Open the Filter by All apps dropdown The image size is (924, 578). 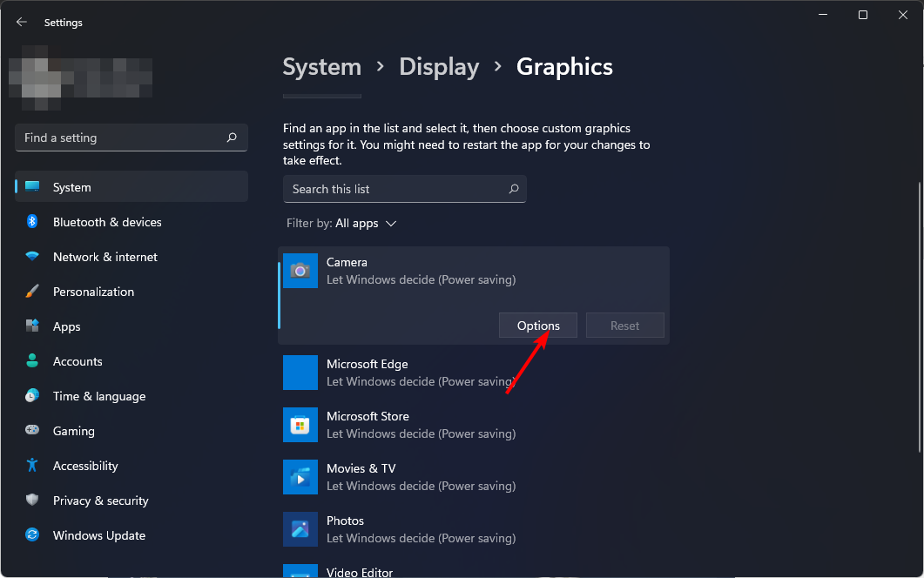[341, 224]
